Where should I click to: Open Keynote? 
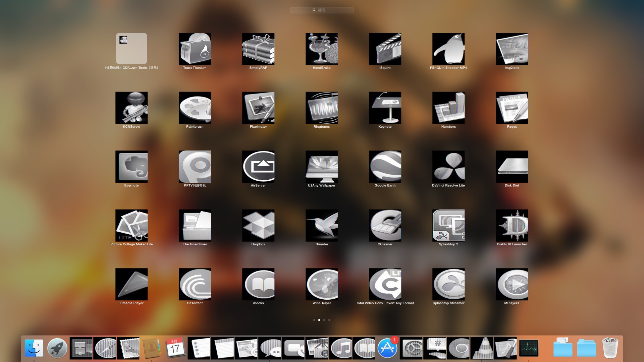(x=385, y=108)
